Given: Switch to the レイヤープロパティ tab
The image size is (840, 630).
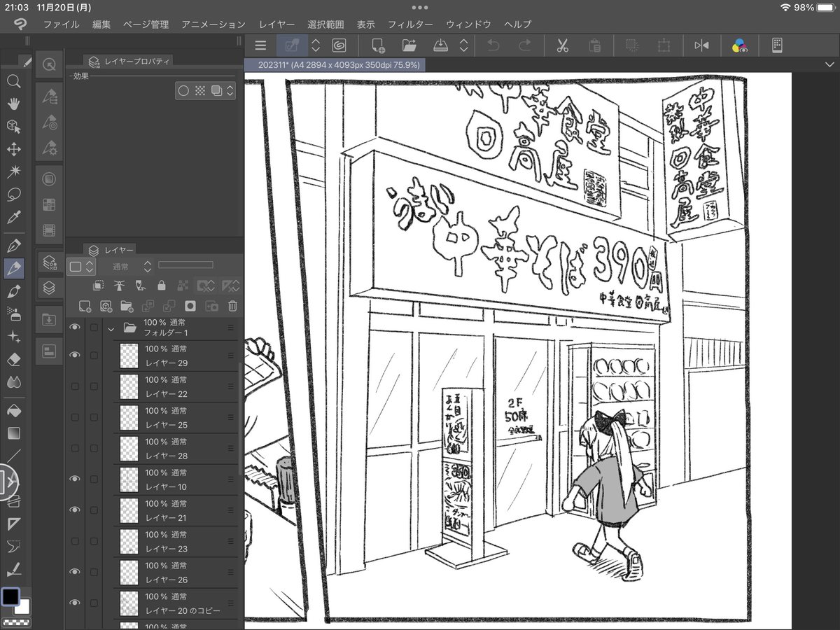Looking at the screenshot, I should [x=129, y=61].
